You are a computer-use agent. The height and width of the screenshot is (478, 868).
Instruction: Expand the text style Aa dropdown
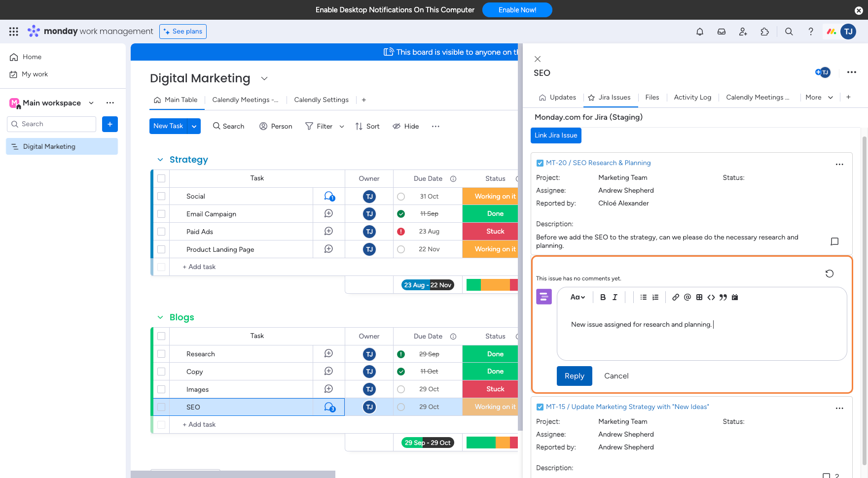pyautogui.click(x=578, y=297)
